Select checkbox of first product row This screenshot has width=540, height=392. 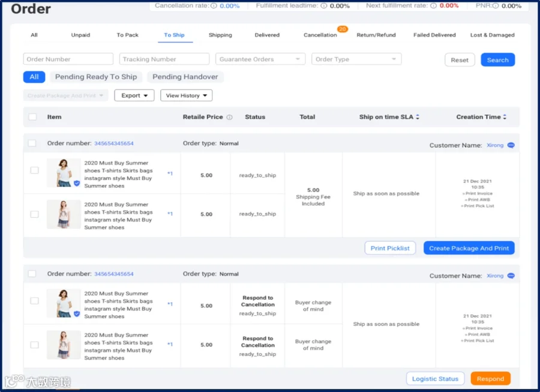[x=34, y=170]
